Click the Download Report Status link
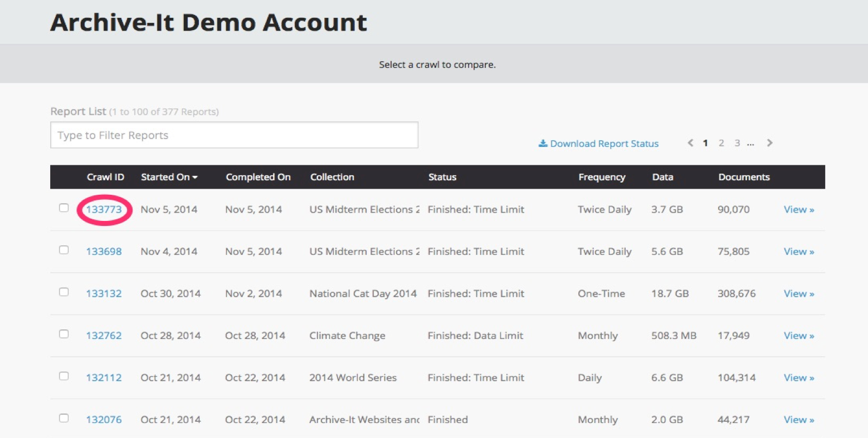The image size is (868, 438). 598,144
